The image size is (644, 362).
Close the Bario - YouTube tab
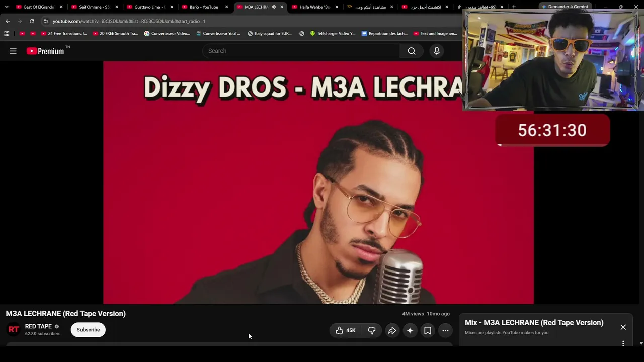click(226, 7)
